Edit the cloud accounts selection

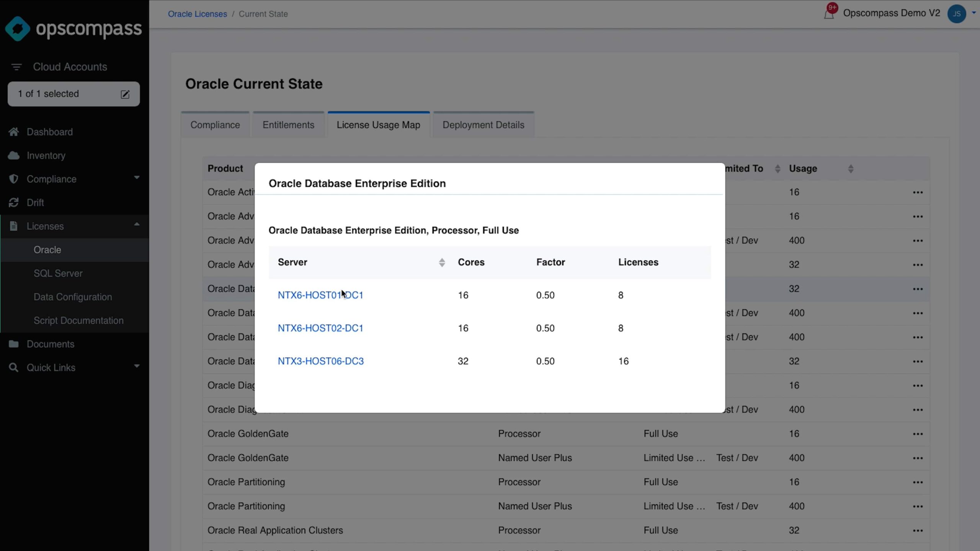pos(125,94)
